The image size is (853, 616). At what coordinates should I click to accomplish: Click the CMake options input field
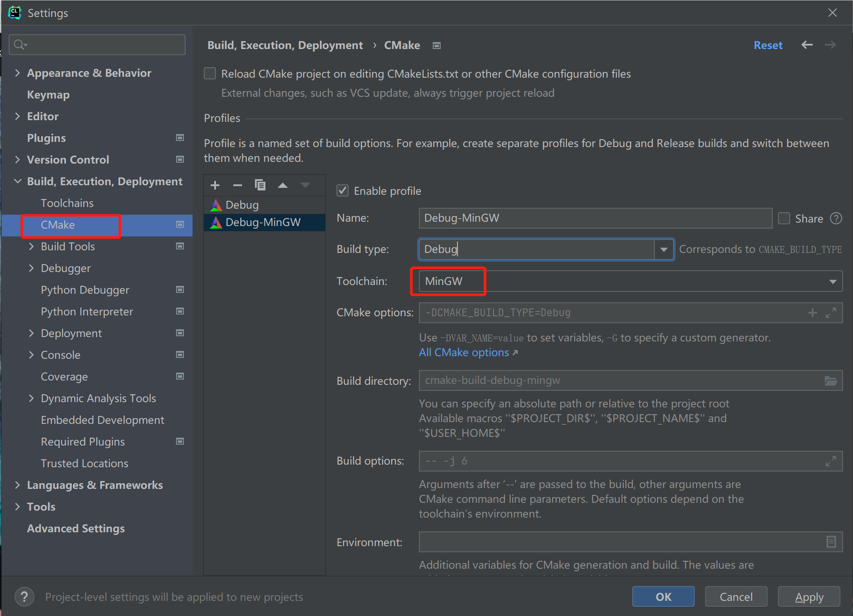pos(631,313)
